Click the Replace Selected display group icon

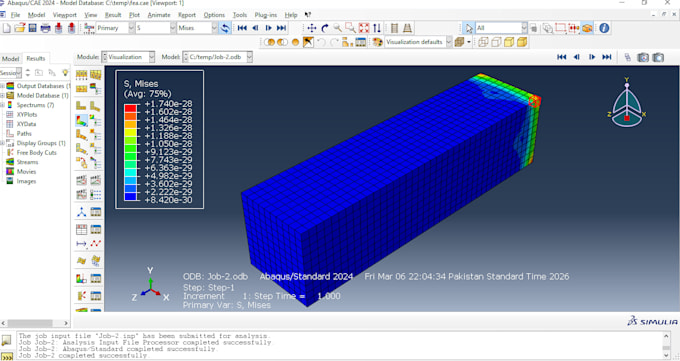[270, 42]
